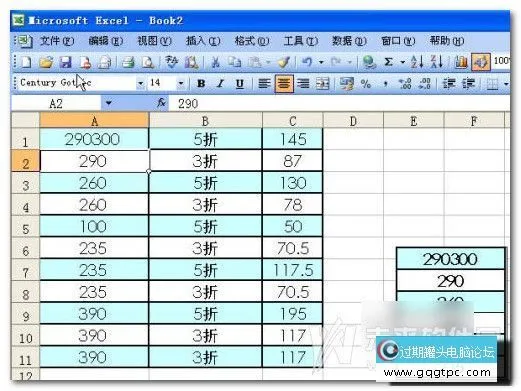The image size is (521, 391).
Task: Click the Select All corner button
Action: pyautogui.click(x=25, y=120)
